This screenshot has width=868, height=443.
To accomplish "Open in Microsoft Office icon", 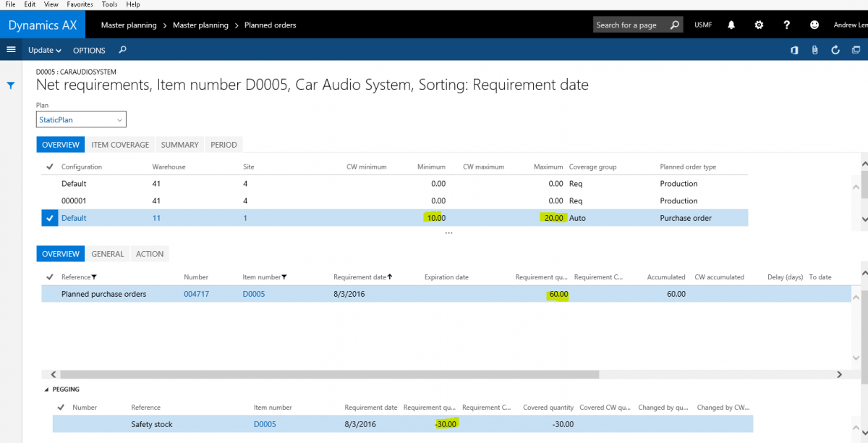I will coord(794,50).
